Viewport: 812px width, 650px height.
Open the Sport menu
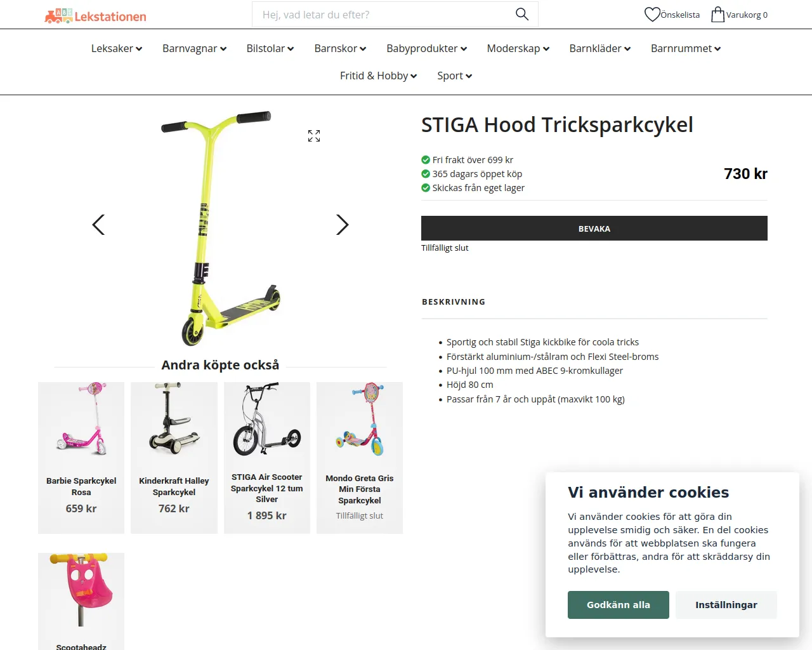click(454, 76)
